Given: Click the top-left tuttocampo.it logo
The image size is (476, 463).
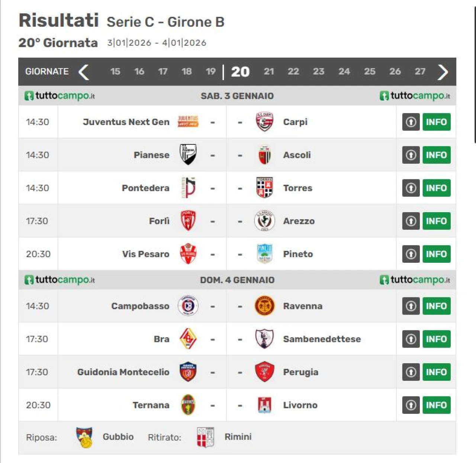Looking at the screenshot, I should tap(60, 96).
